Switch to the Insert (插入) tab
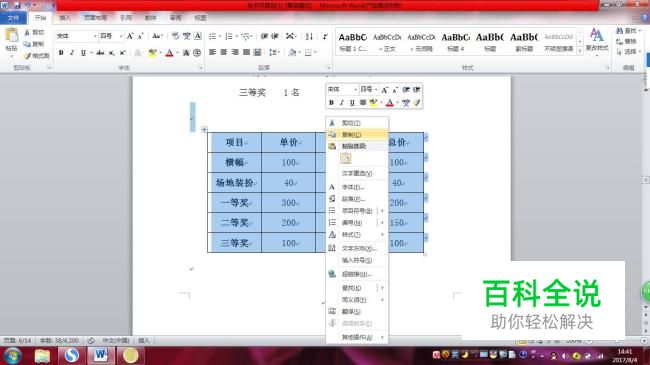Image resolution: width=650 pixels, height=365 pixels. click(x=65, y=18)
